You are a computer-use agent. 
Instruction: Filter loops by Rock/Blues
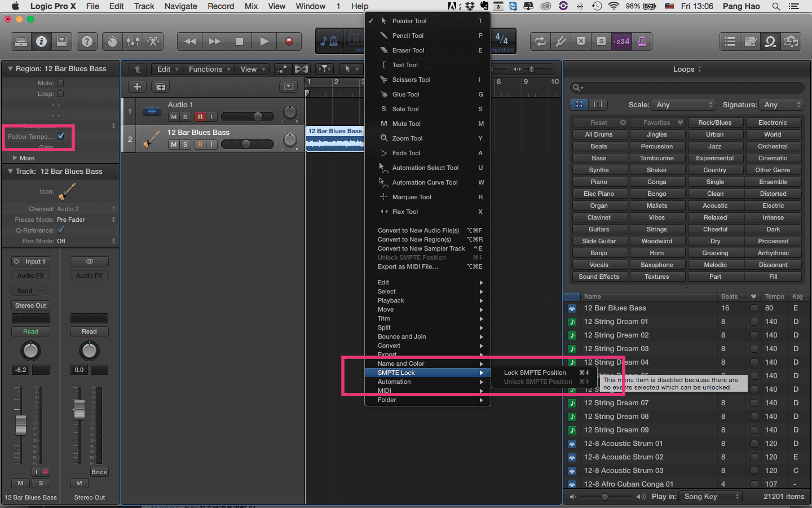click(x=714, y=122)
